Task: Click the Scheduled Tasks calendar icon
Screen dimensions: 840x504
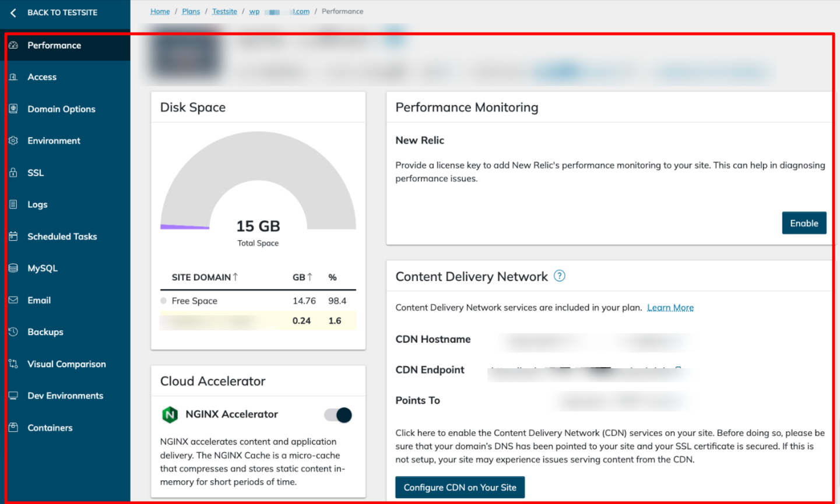Action: (13, 237)
